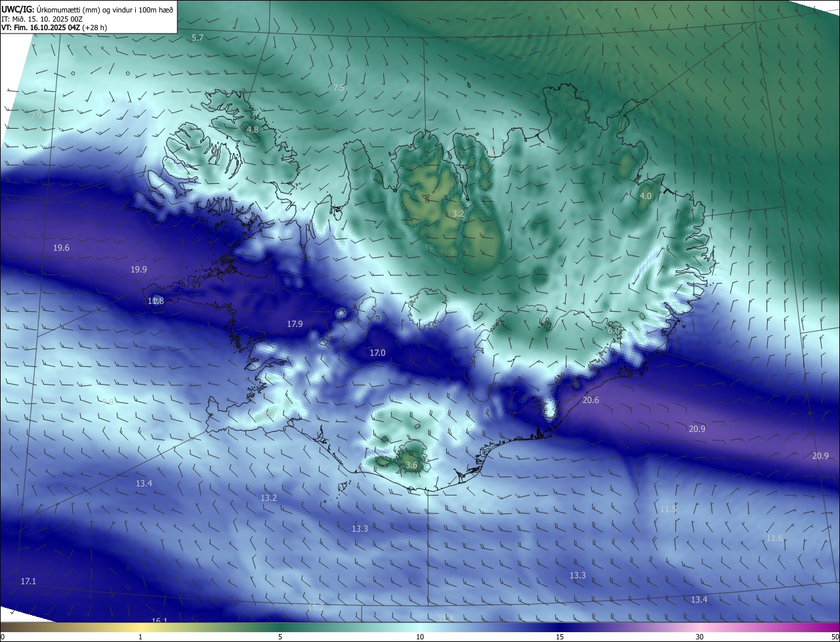Image resolution: width=840 pixels, height=642 pixels.
Task: Click the '15' tick on the colour scale
Action: point(560,637)
